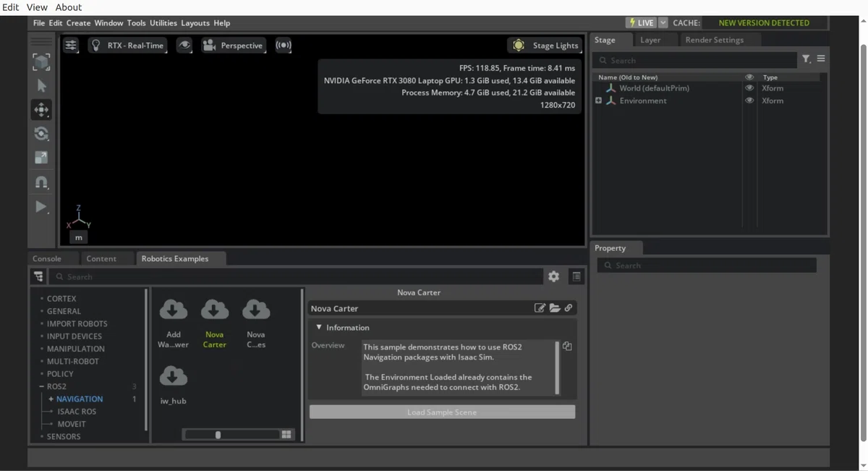Toggle visibility of Environment prim
The width and height of the screenshot is (868, 471).
(x=749, y=101)
